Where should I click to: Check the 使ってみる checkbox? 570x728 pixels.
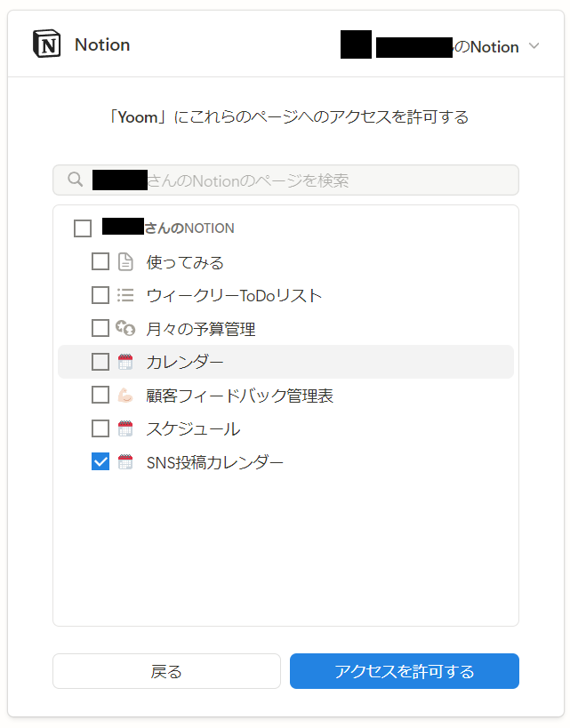(x=100, y=262)
